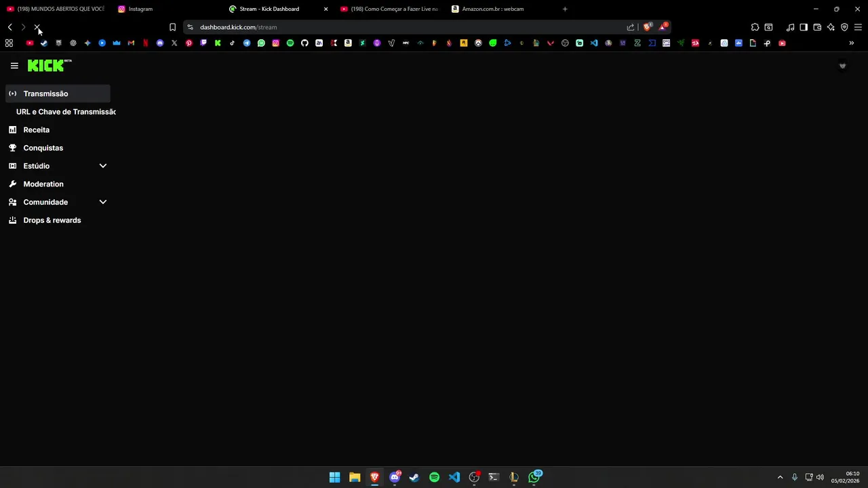Click the Moderation wrench icon
Viewport: 868px width, 488px height.
pyautogui.click(x=12, y=184)
